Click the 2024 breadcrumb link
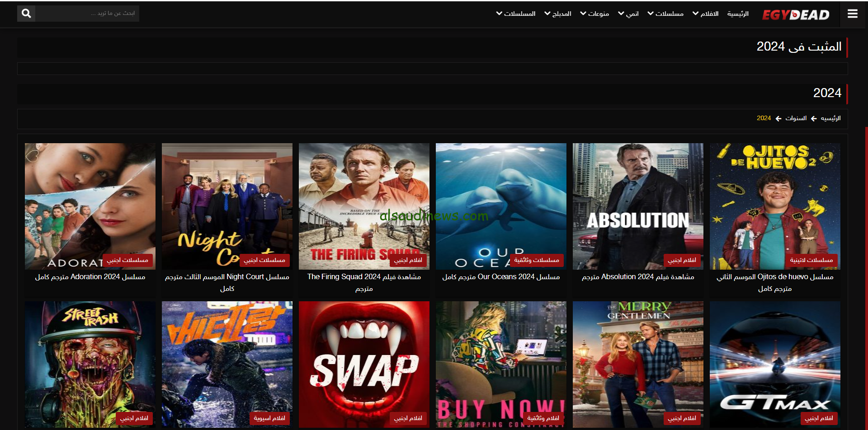Viewport: 868px width, 430px height. coord(764,118)
